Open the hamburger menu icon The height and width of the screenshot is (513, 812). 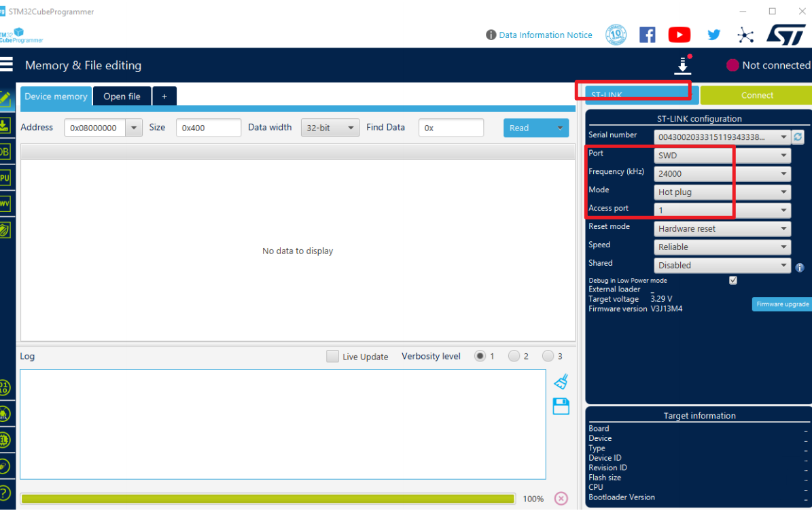(6, 65)
